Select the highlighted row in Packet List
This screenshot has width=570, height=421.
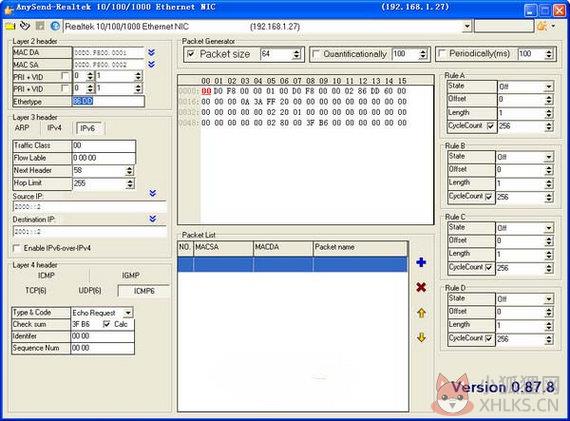click(293, 264)
